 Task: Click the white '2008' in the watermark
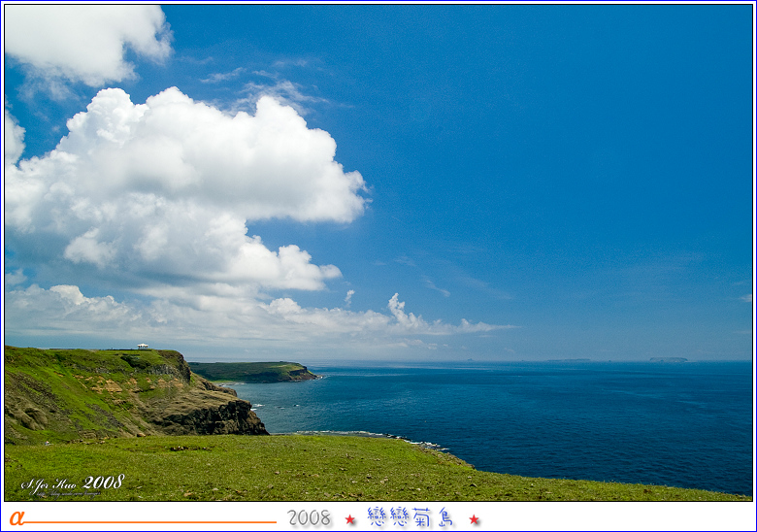coord(103,482)
